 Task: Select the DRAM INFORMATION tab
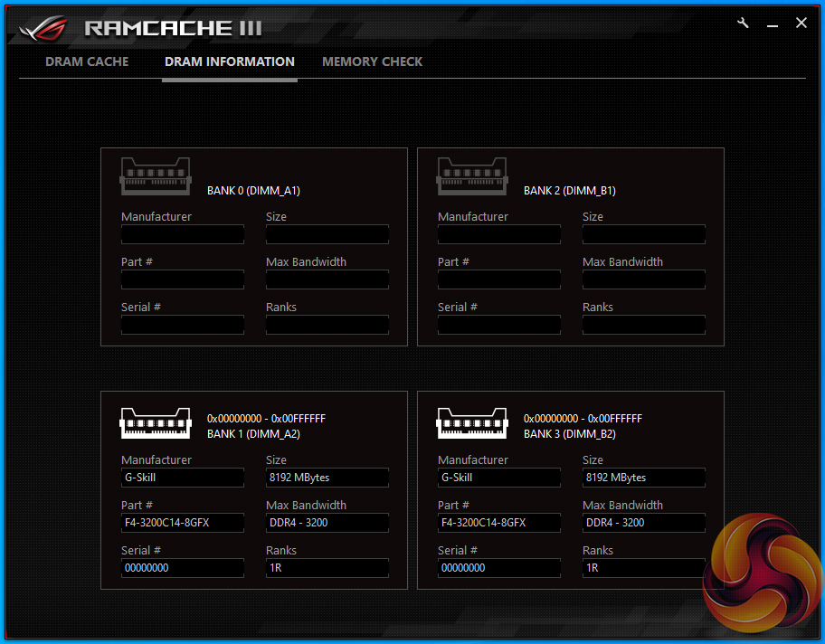point(230,62)
